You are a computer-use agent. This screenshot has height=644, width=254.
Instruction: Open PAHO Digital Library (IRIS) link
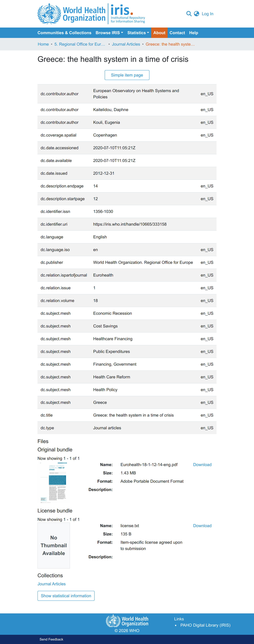tap(205, 625)
